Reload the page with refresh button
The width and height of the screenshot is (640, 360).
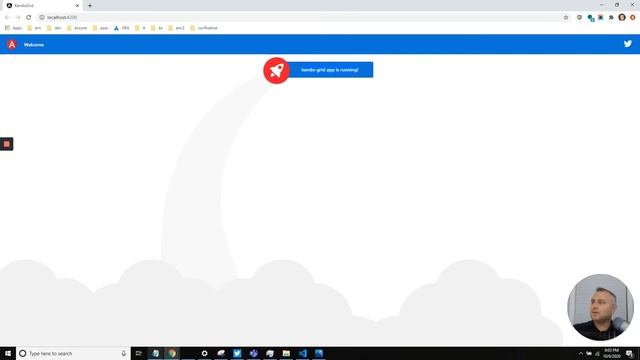(x=29, y=17)
